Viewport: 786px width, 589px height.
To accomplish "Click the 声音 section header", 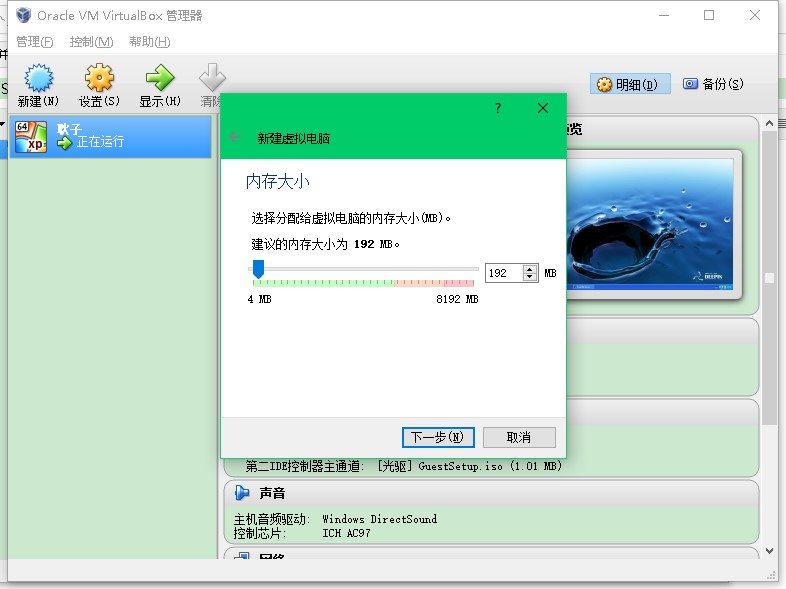I will tap(491, 493).
